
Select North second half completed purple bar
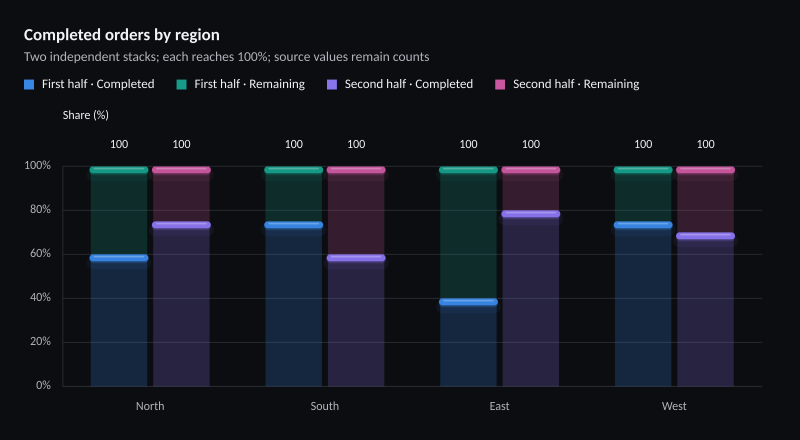point(181,306)
